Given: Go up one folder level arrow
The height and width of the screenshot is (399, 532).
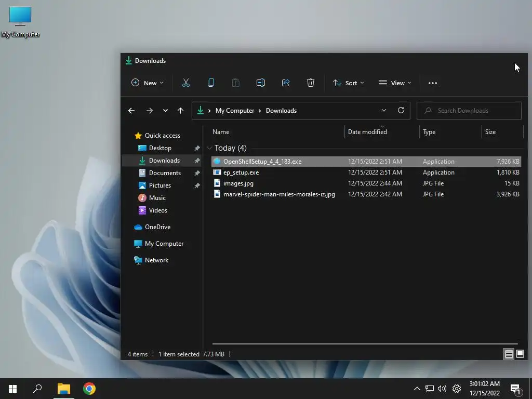Looking at the screenshot, I should click(x=180, y=111).
